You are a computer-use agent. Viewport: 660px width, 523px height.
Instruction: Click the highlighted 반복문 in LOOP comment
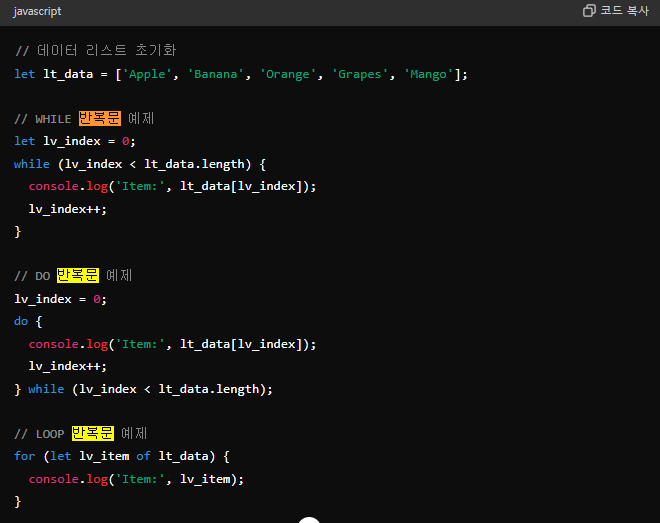[x=93, y=433]
